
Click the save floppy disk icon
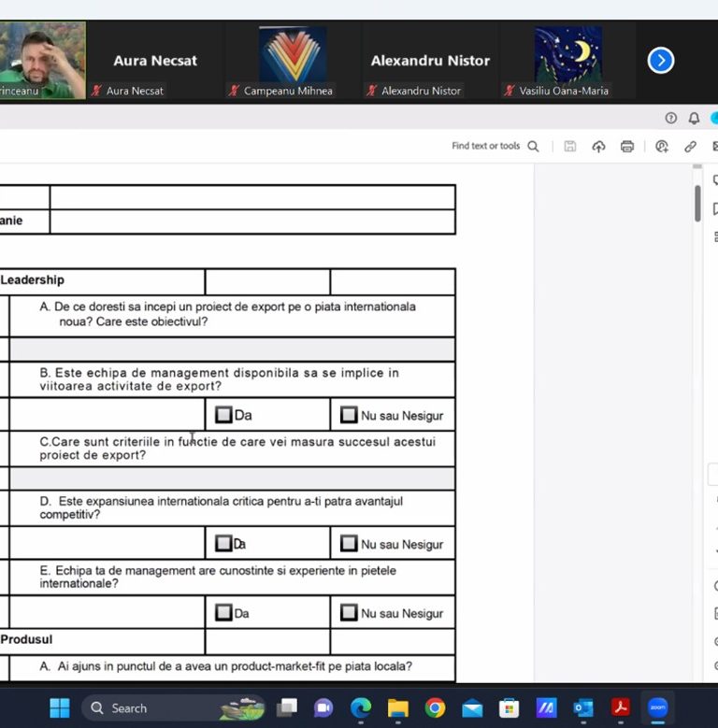coord(570,146)
